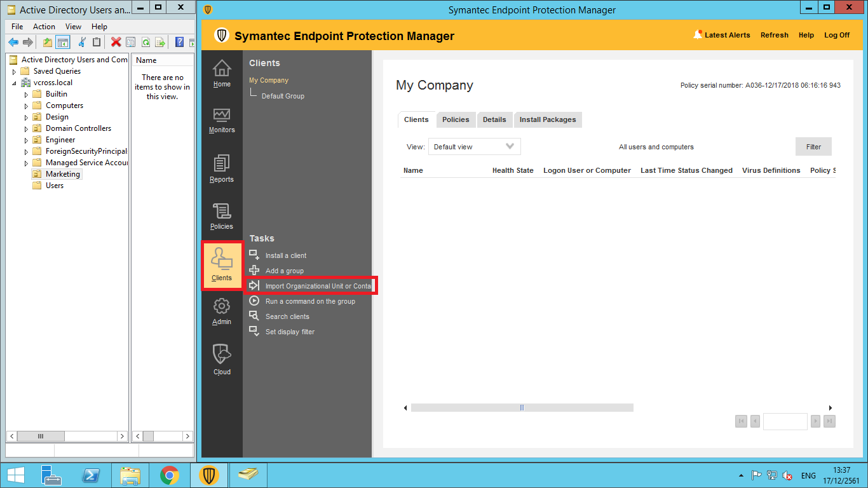Viewport: 868px width, 488px height.
Task: Click Add a group task
Action: coord(284,271)
